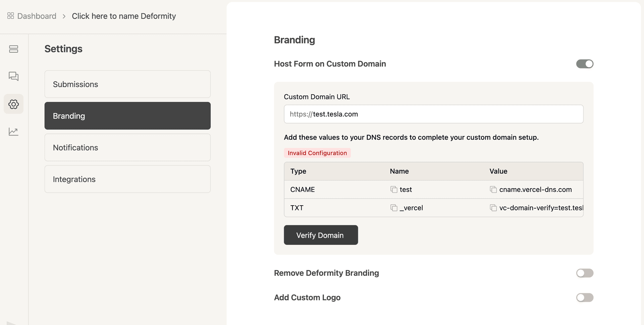Copy the CNAME record name 'test'
Viewport: 644px width, 325px height.
(393, 189)
